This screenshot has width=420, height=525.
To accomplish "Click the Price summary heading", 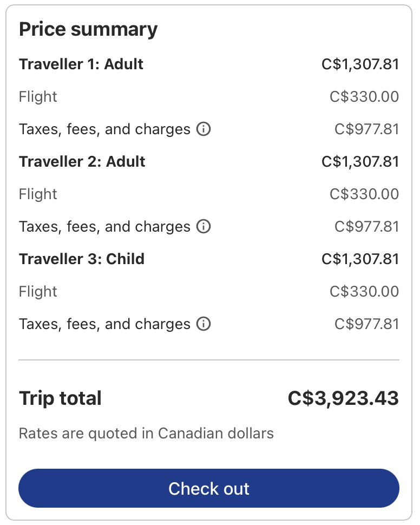I will pos(88,29).
